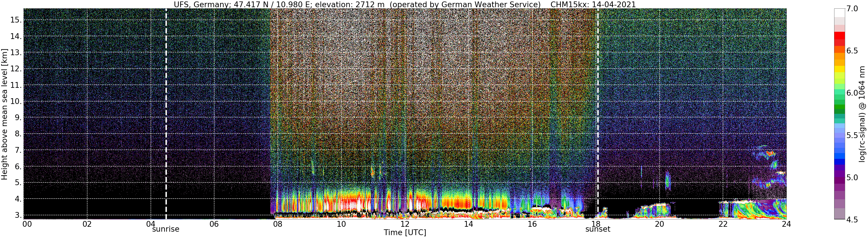The image size is (868, 238).
Task: Select the 'Time [UTC]' x-axis label
Action: pos(405,232)
